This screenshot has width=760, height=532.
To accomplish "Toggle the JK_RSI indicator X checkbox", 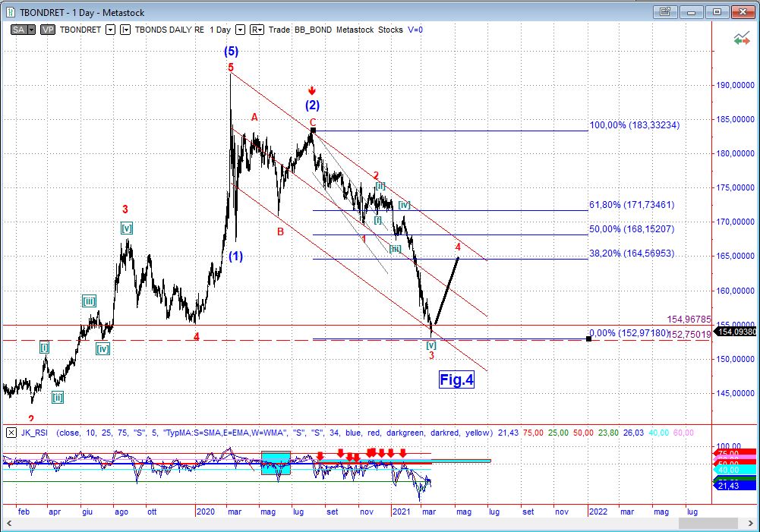I will coord(11,433).
